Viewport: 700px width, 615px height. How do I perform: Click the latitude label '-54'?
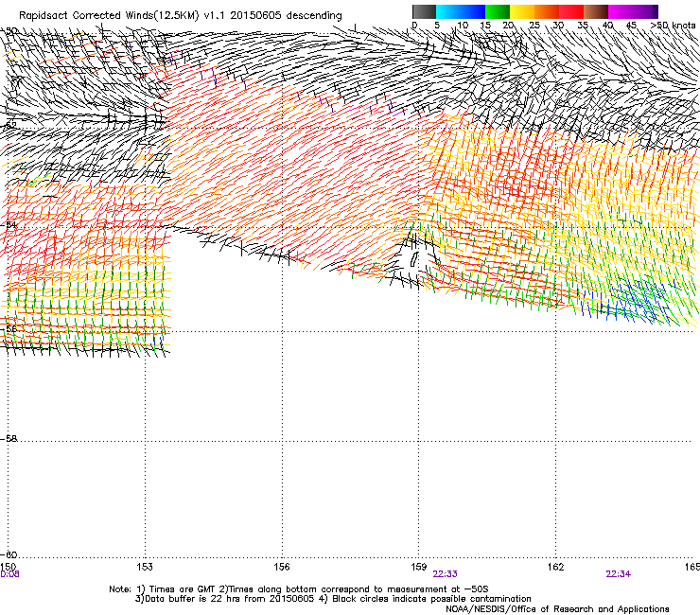click(9, 224)
